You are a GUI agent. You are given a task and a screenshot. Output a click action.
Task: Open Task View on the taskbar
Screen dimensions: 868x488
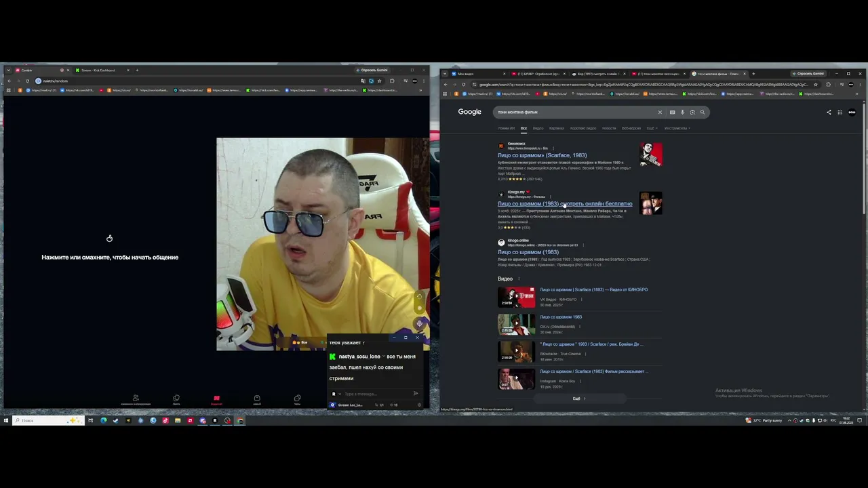(x=90, y=420)
